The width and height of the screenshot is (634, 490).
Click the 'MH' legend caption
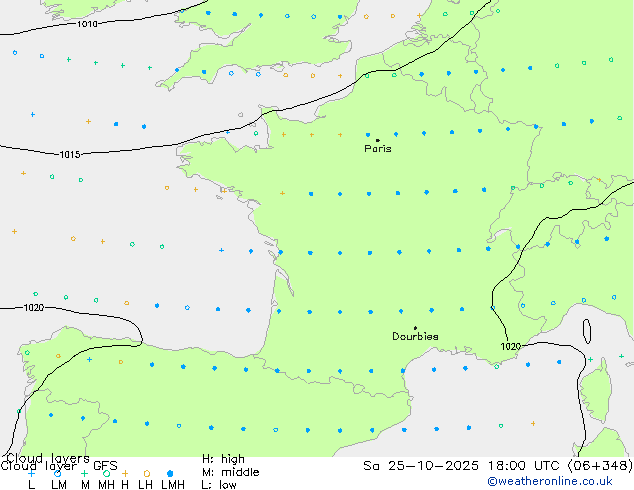coord(106,485)
